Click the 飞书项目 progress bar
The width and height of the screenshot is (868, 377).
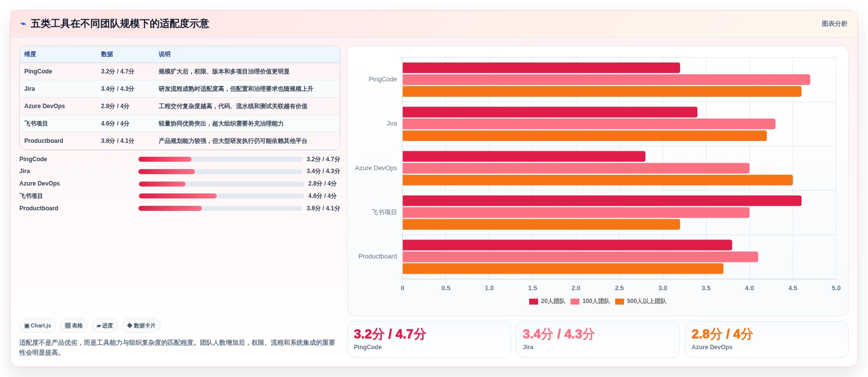221,196
